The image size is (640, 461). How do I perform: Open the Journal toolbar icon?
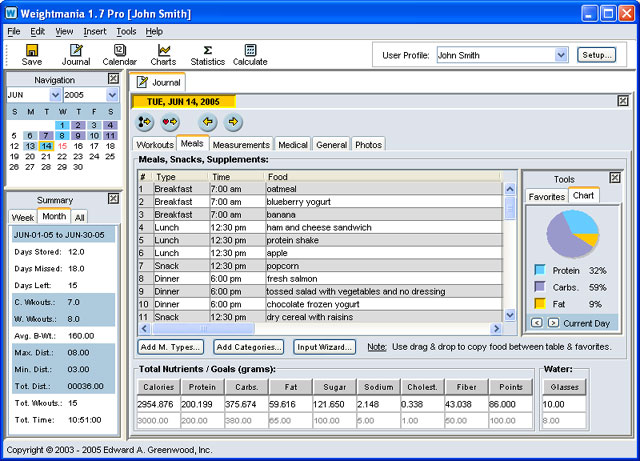click(76, 55)
